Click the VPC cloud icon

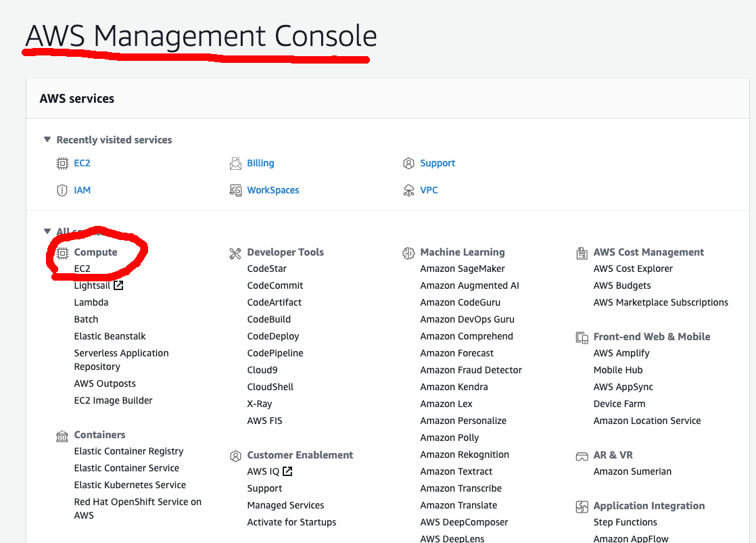click(408, 190)
